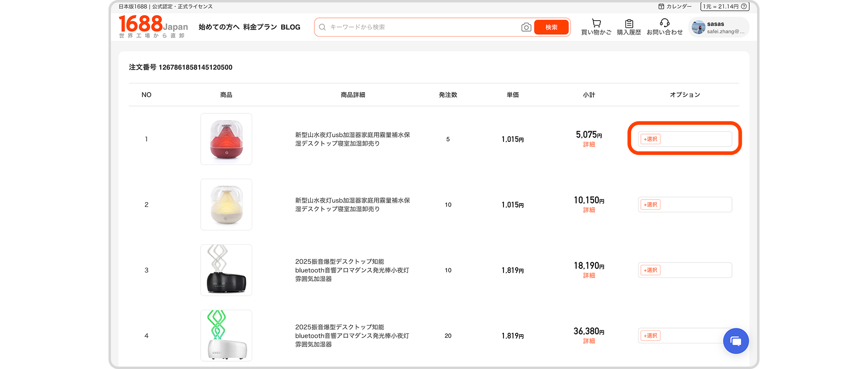
Task: Click 詳細 link under 5,075円 subtotal
Action: [x=589, y=145]
